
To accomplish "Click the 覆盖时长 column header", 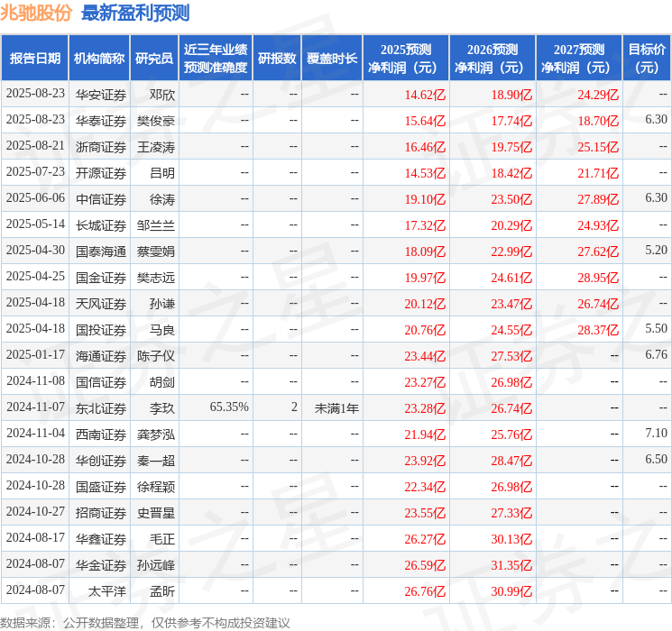I will click(332, 58).
